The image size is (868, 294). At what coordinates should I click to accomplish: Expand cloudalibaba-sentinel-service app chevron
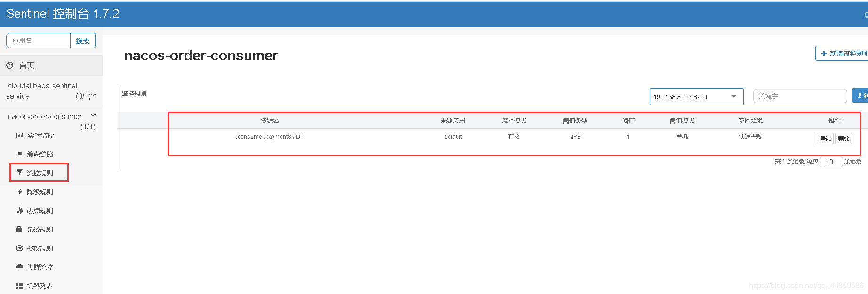click(93, 95)
